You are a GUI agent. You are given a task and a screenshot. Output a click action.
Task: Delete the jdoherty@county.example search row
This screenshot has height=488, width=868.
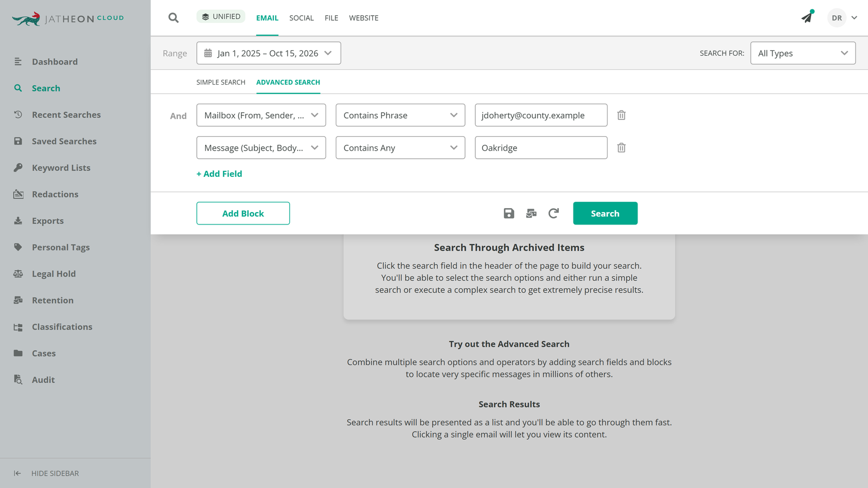[622, 115]
